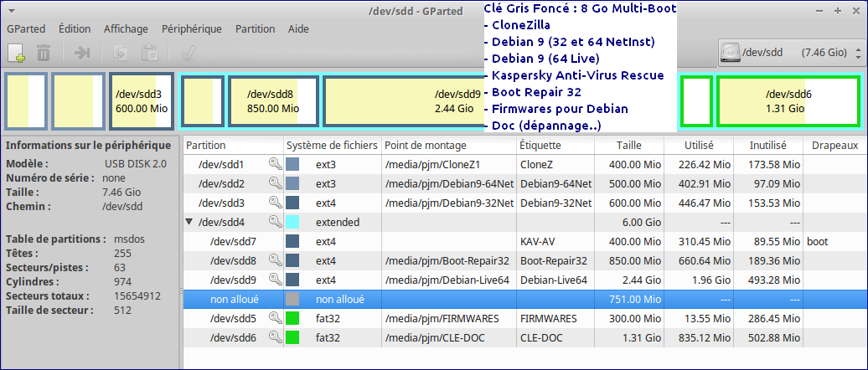Select the /dev/sdd9 block in disk map
This screenshot has width=868, height=370.
[x=402, y=101]
